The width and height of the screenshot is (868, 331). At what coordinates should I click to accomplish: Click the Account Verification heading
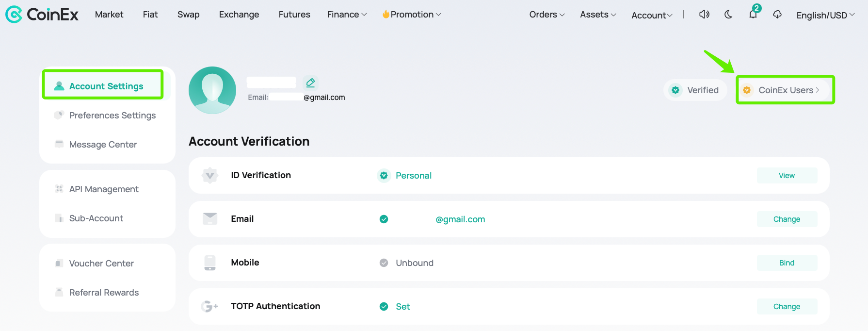point(249,141)
